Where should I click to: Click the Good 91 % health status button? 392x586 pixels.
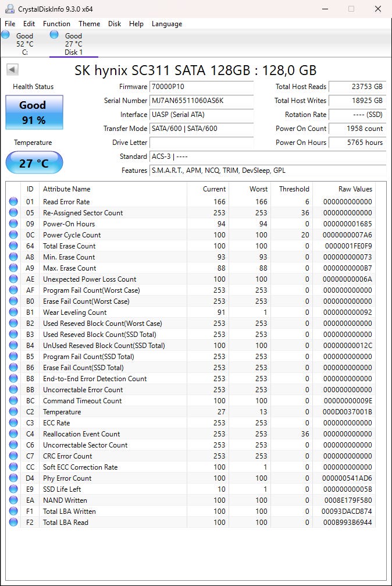coord(34,112)
